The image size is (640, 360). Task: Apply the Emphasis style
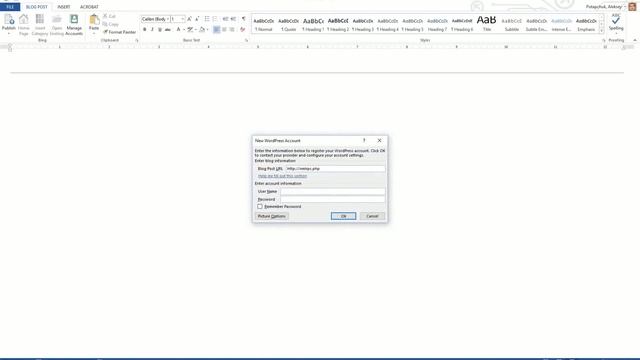[x=586, y=24]
